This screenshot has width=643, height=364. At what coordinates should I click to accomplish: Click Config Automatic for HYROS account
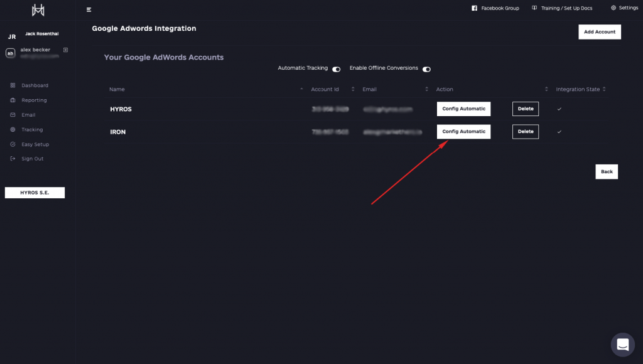point(463,109)
